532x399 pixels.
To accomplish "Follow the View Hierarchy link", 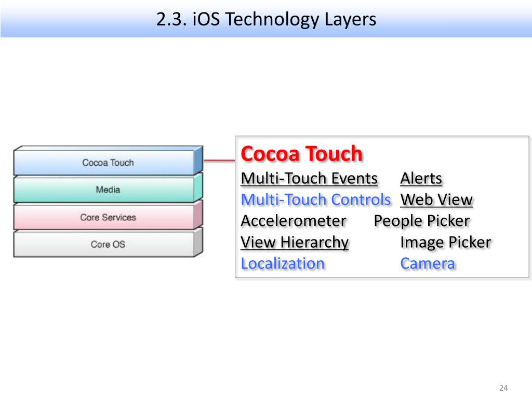I will 295,243.
